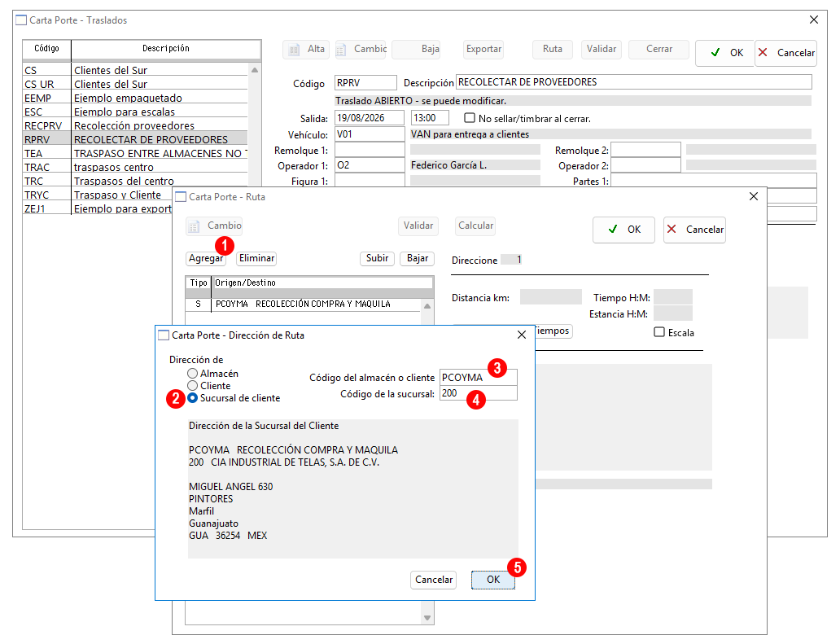Click Distancia km field in Ruta window

(x=551, y=297)
